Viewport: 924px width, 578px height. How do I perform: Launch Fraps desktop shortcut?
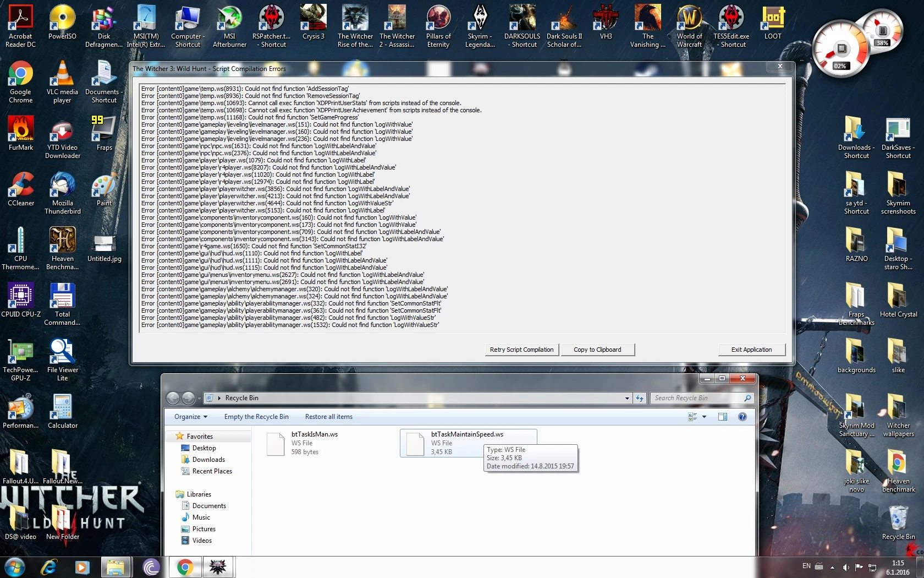(104, 133)
